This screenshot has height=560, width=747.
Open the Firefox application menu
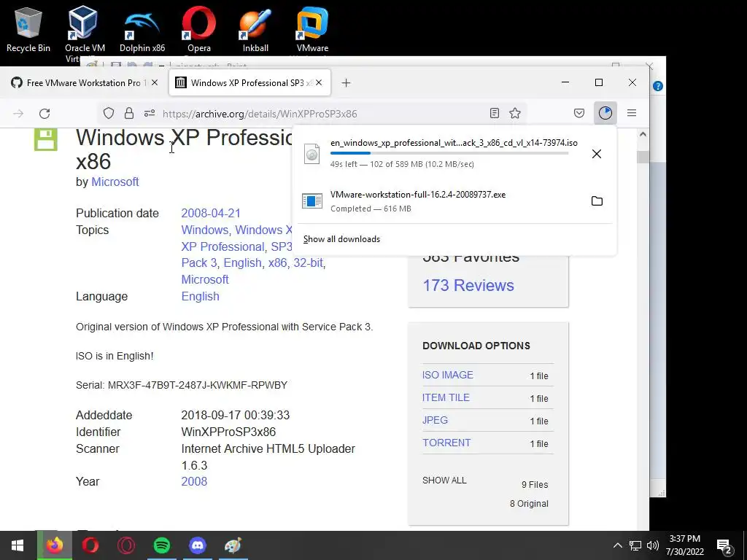632,113
